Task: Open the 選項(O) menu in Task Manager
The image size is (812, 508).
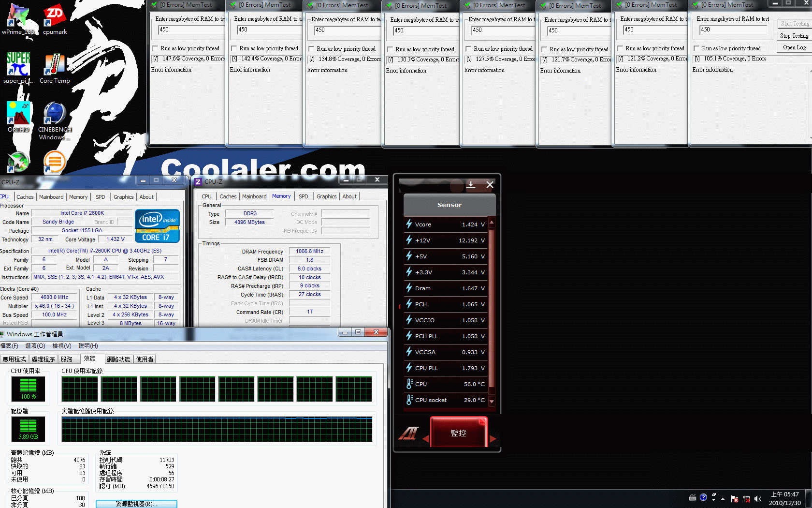Action: tap(35, 346)
